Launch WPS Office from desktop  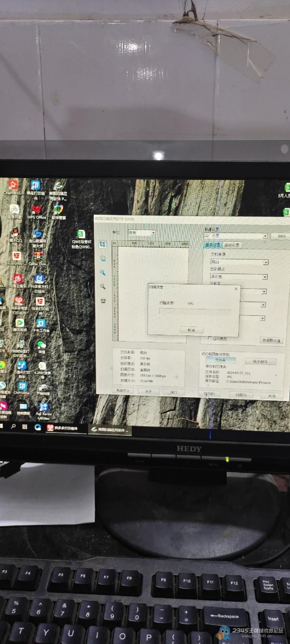[x=36, y=212]
